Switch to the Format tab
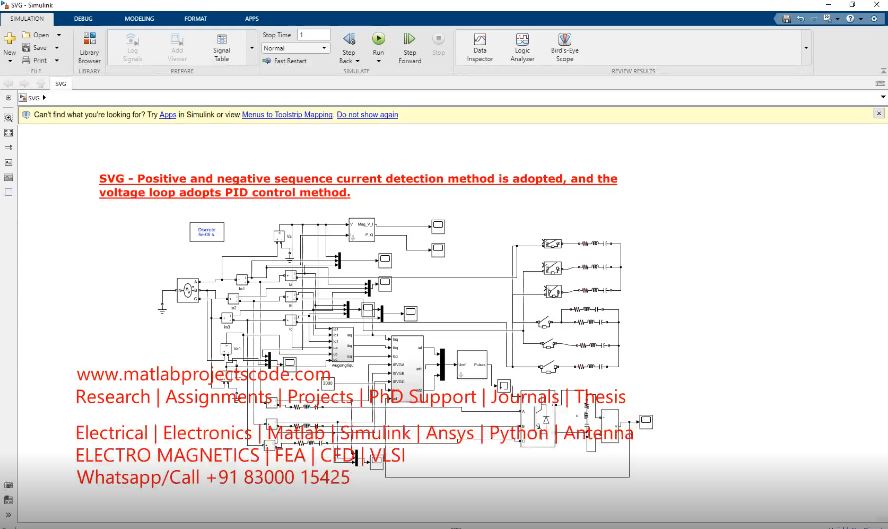 195,19
